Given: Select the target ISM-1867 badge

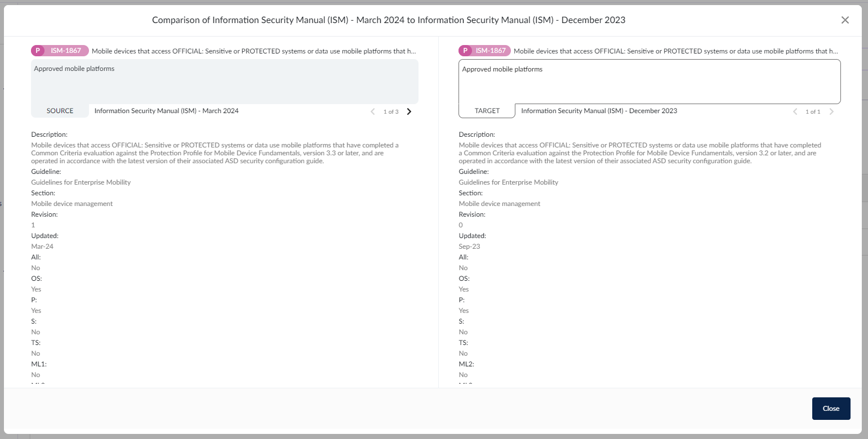Looking at the screenshot, I should 484,51.
